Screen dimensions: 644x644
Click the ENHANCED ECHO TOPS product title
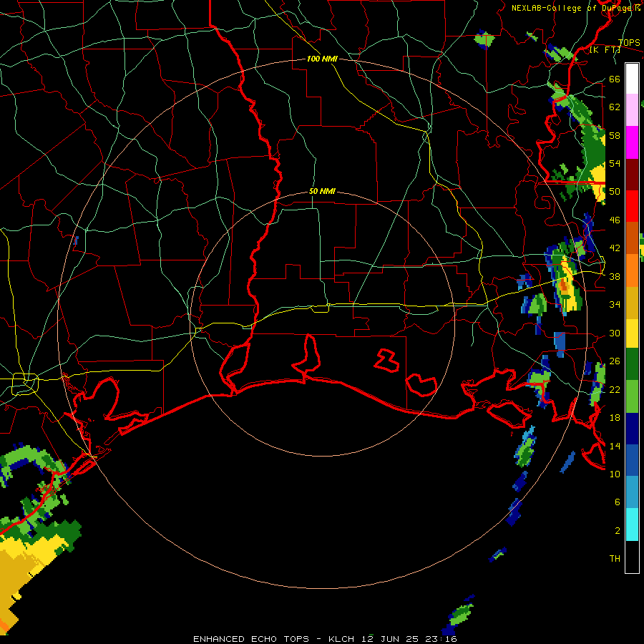click(x=251, y=639)
